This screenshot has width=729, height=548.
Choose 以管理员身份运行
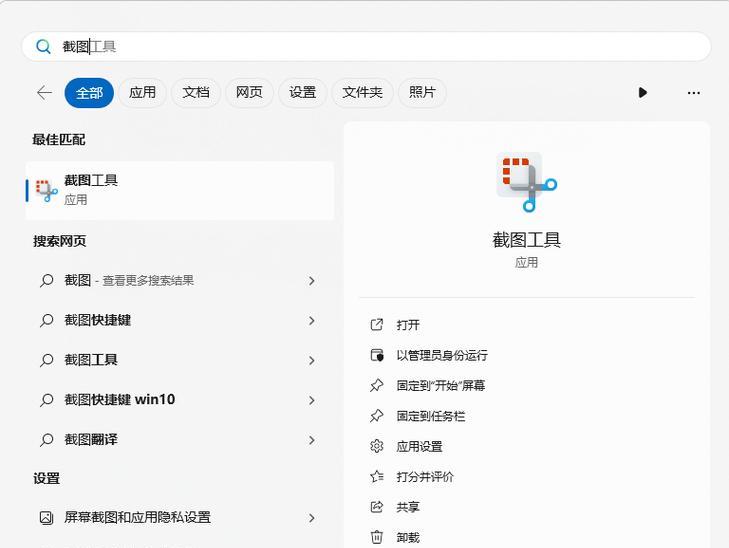[x=442, y=356]
